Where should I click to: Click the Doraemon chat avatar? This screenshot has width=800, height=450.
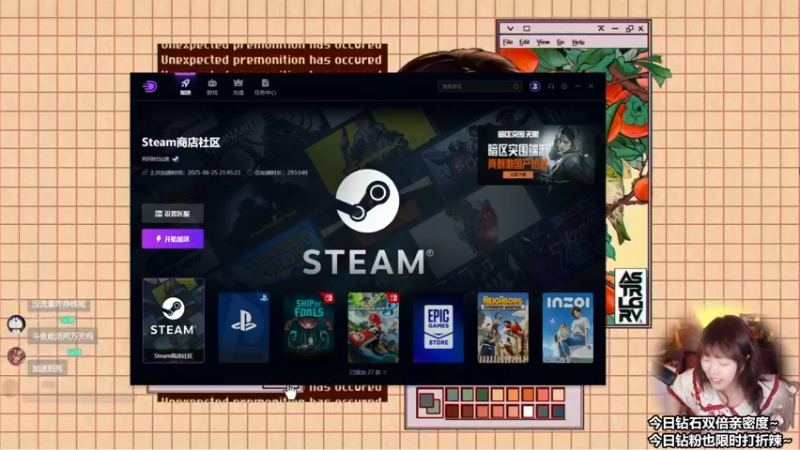point(16,324)
